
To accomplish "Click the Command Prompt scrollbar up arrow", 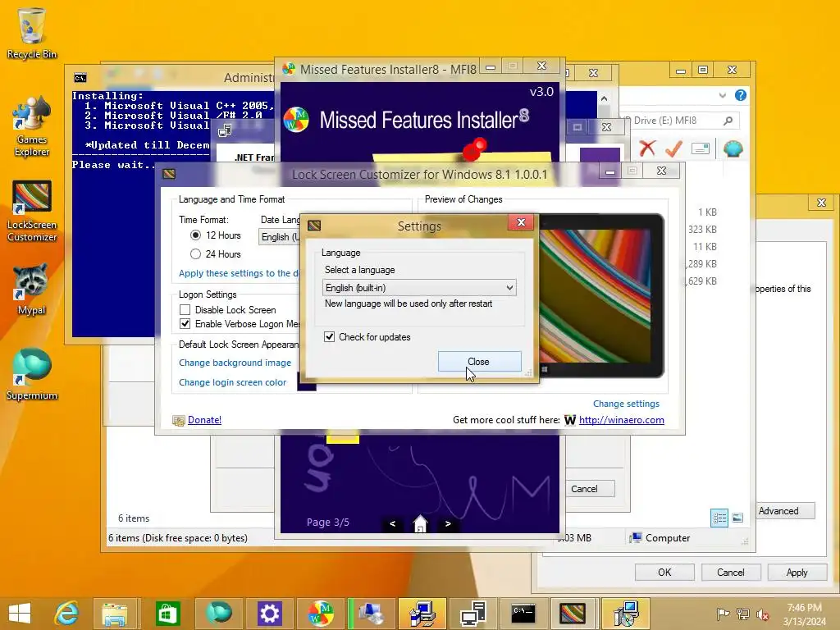I will click(x=604, y=98).
